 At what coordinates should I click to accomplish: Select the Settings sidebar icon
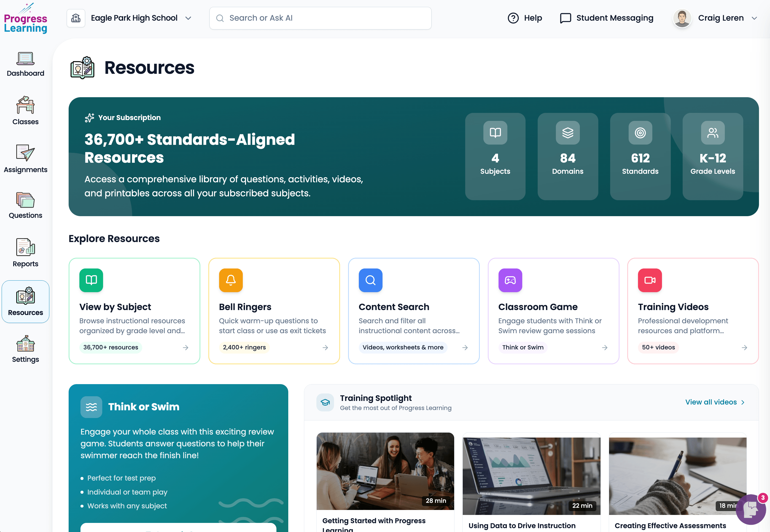point(25,349)
